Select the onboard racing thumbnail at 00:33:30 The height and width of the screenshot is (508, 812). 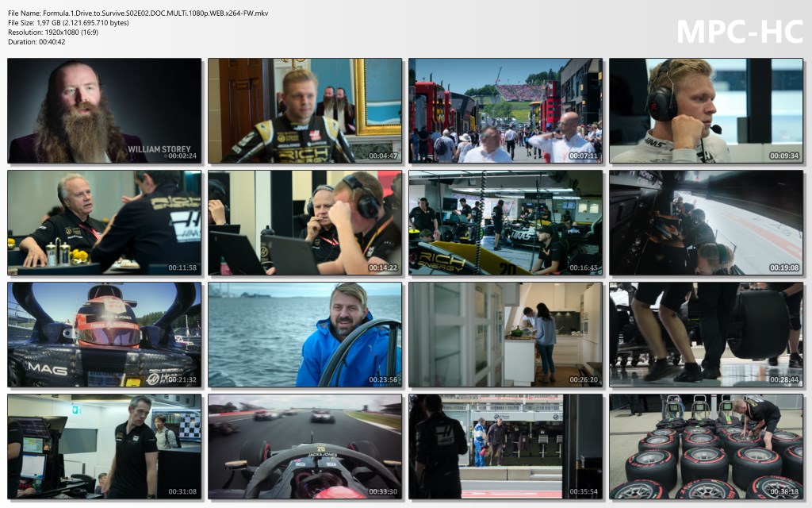304,446
